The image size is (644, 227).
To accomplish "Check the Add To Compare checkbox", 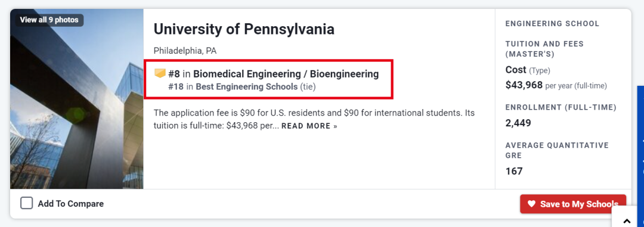I will tap(27, 203).
